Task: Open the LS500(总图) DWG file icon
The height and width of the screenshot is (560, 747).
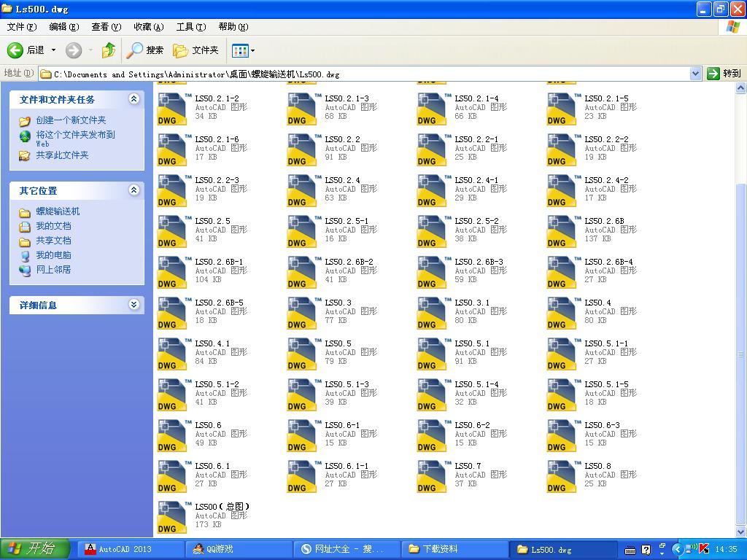Action: click(172, 517)
